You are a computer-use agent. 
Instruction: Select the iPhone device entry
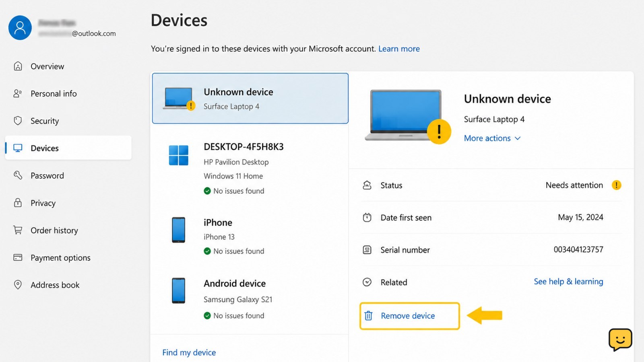[x=250, y=237]
